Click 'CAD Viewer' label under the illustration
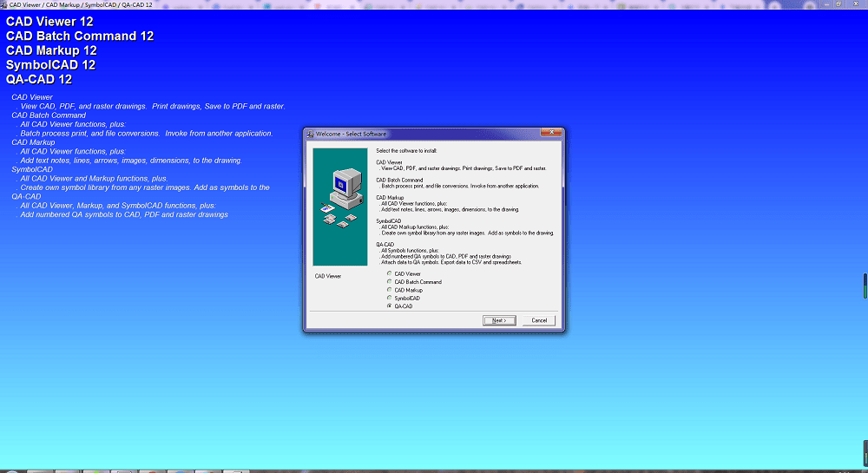 328,276
